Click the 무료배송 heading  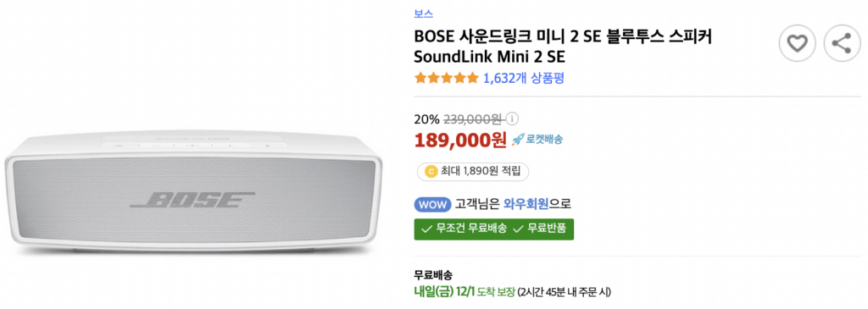[x=433, y=275]
